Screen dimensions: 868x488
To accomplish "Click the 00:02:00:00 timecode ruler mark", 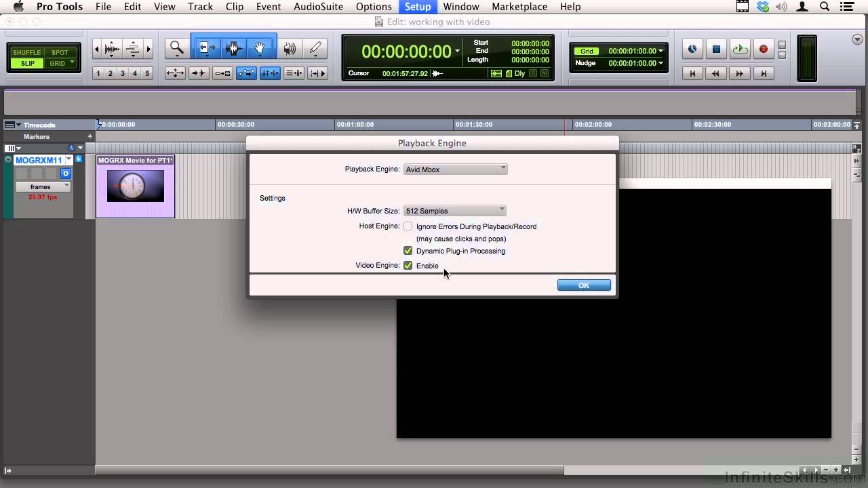I will [593, 125].
